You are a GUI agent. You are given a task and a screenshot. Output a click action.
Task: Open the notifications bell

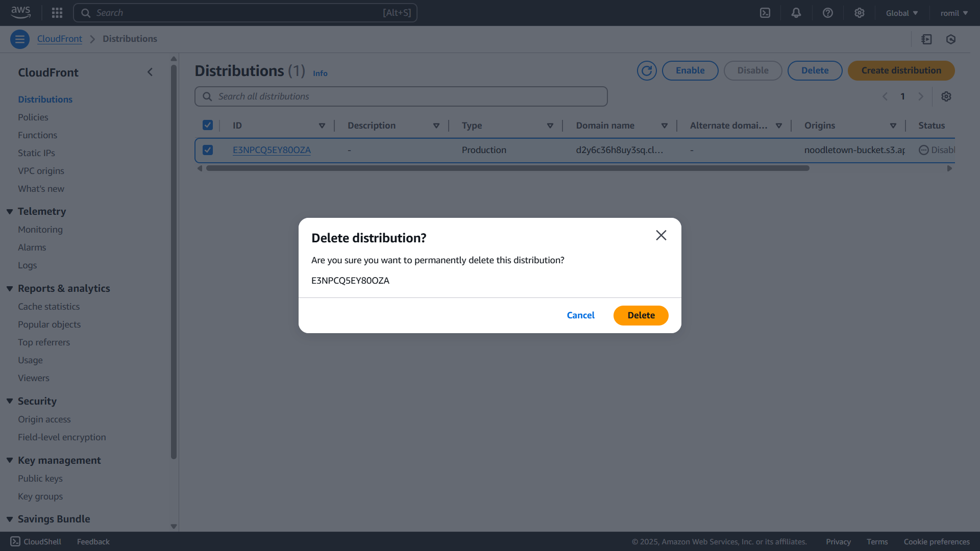[796, 13]
